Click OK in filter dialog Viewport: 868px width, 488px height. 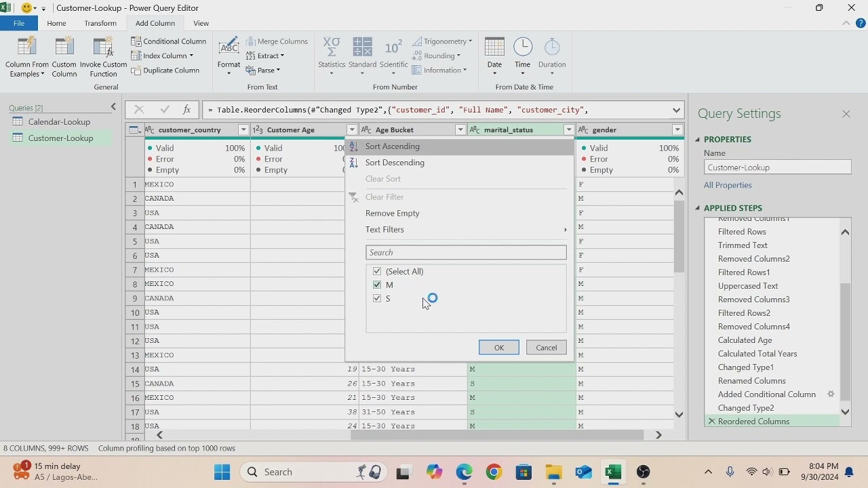(x=499, y=348)
